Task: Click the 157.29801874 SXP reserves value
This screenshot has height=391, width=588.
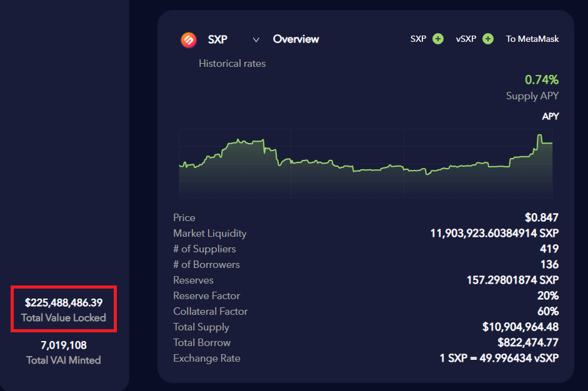Action: point(512,280)
